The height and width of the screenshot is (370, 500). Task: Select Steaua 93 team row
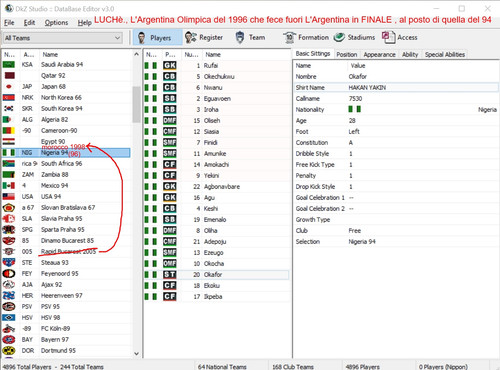(x=66, y=262)
